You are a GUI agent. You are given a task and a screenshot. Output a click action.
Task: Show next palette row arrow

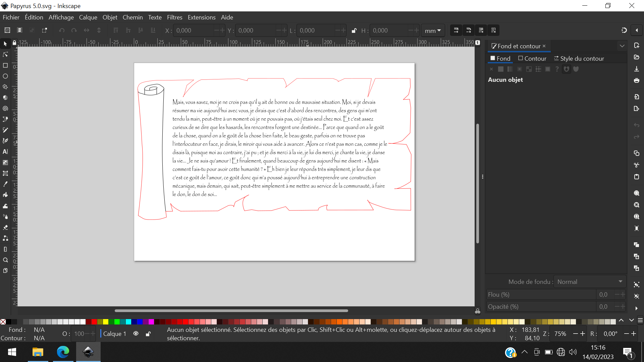[632, 321]
